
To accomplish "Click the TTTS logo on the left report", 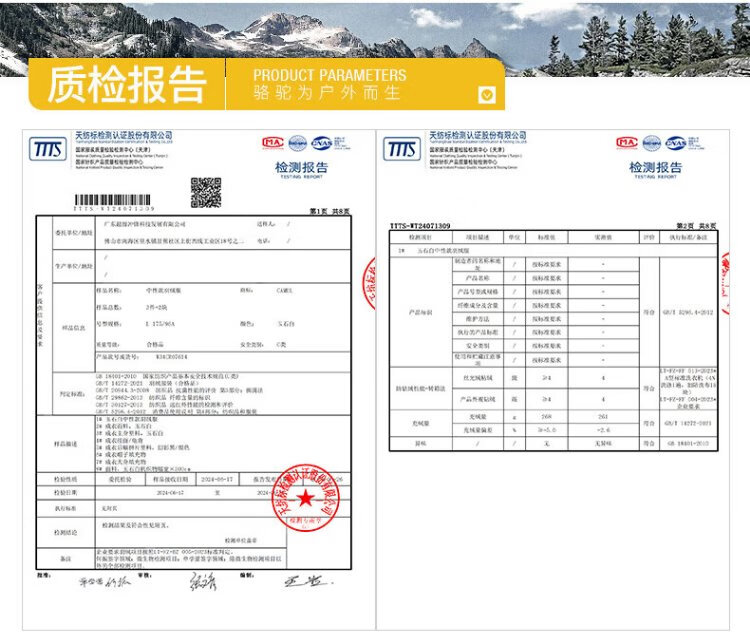I will coord(46,148).
